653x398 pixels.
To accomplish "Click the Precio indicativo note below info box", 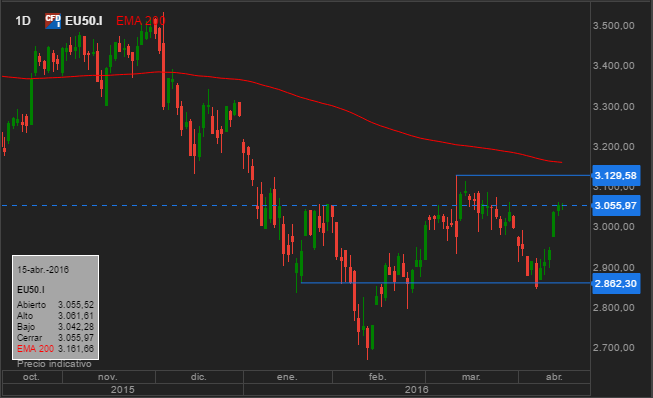I will [x=54, y=364].
